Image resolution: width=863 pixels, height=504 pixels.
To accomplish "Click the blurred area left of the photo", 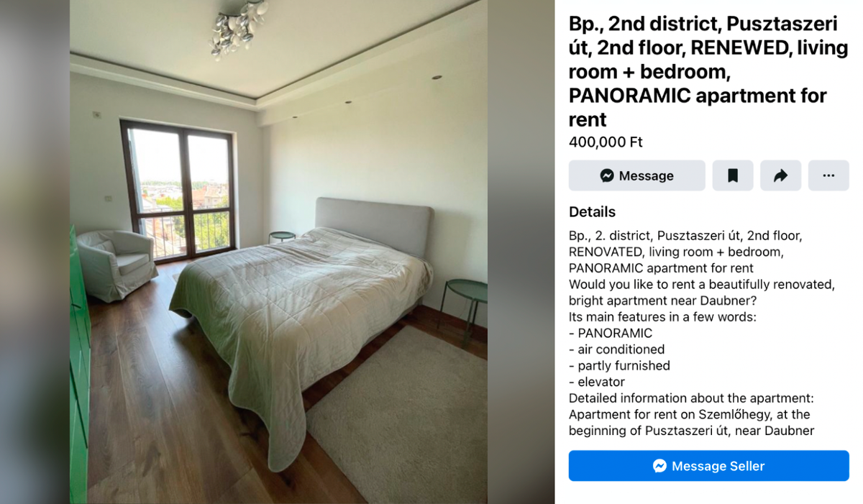I will click(x=35, y=252).
